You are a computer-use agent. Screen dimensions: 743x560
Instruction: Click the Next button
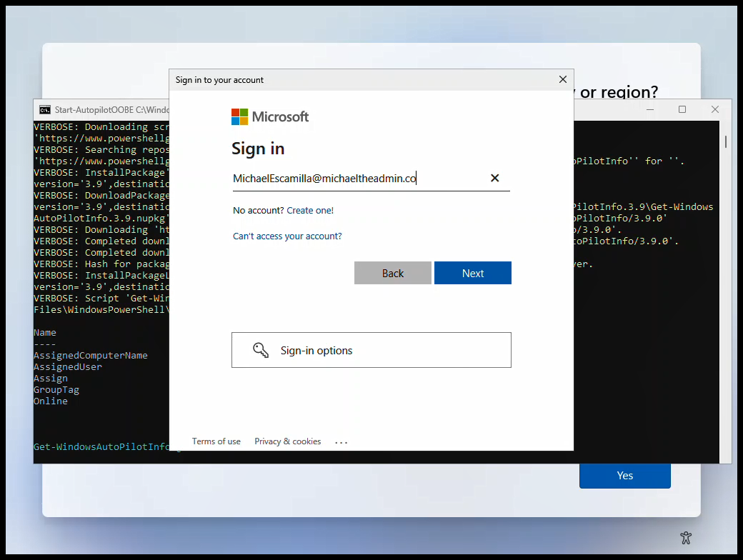pos(472,274)
